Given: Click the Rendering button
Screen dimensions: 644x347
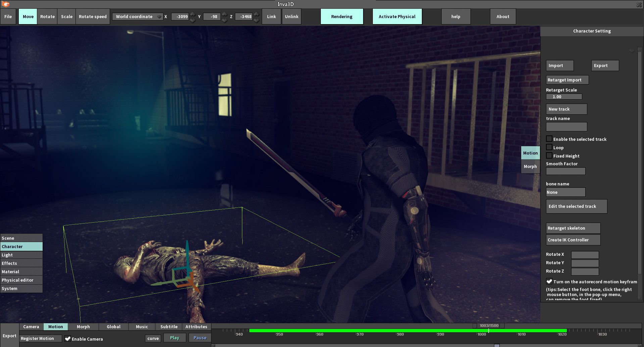Looking at the screenshot, I should coord(342,16).
